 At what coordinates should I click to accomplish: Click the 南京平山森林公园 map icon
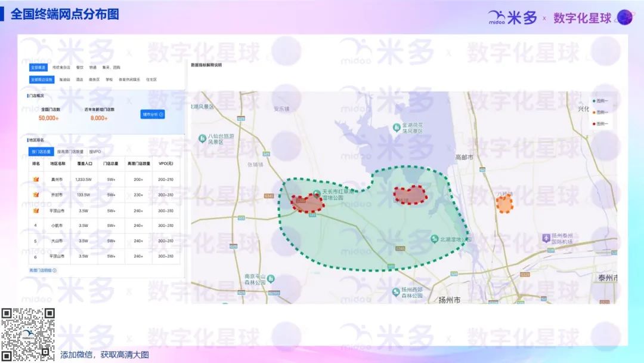click(x=271, y=278)
